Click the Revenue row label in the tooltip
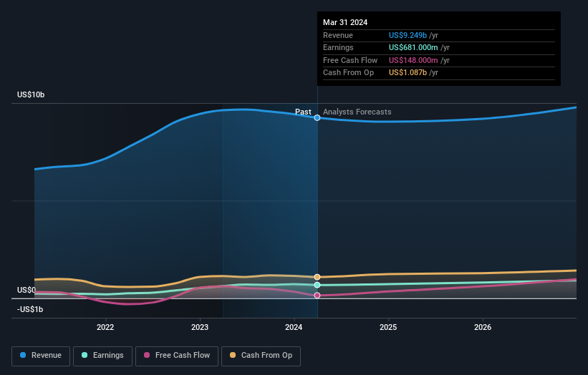 (x=338, y=35)
